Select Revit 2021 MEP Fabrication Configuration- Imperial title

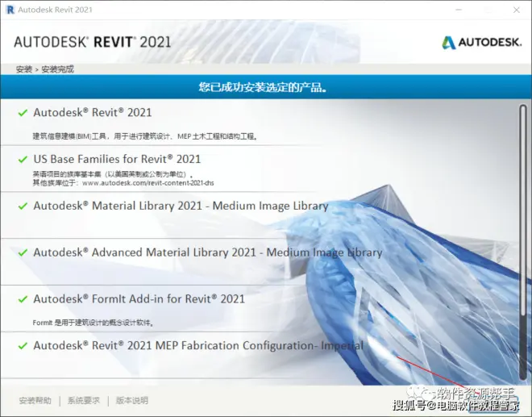pos(198,346)
